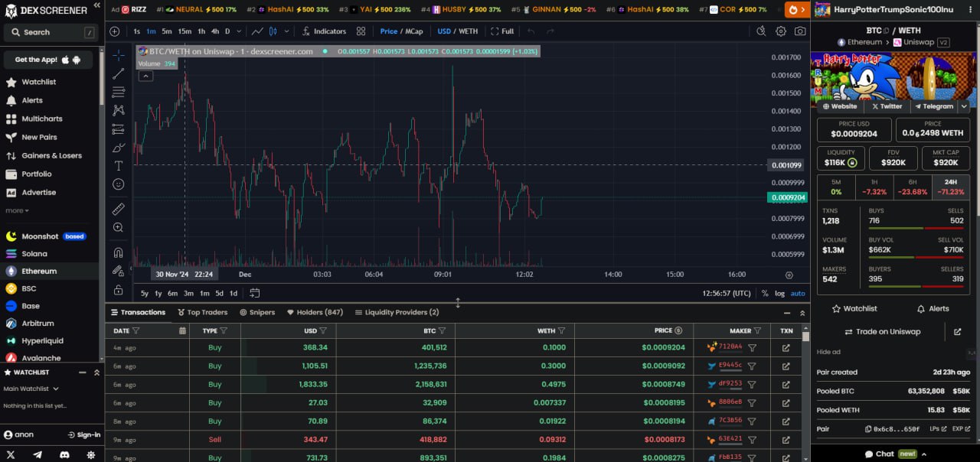Open the Holders (847) tab
980x462 pixels.
tap(315, 312)
